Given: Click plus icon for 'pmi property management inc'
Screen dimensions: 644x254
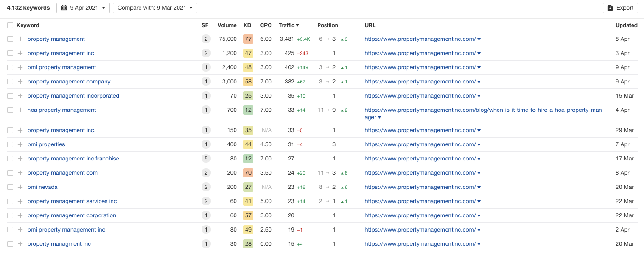Looking at the screenshot, I should (20, 230).
